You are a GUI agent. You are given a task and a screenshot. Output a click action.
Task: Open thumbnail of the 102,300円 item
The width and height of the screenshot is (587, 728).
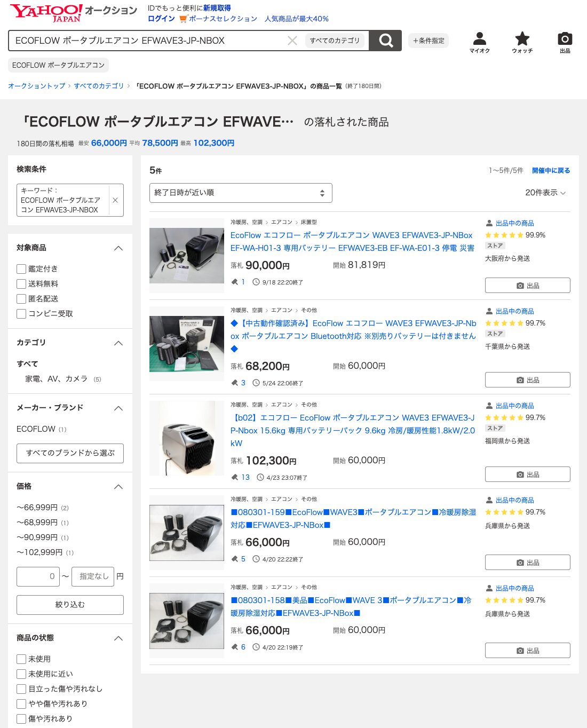point(187,438)
